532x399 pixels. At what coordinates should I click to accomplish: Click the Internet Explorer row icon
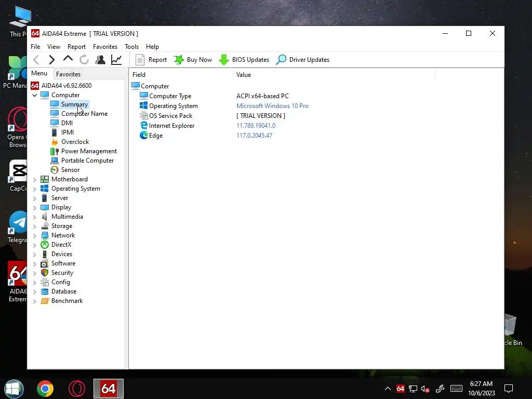pos(144,126)
